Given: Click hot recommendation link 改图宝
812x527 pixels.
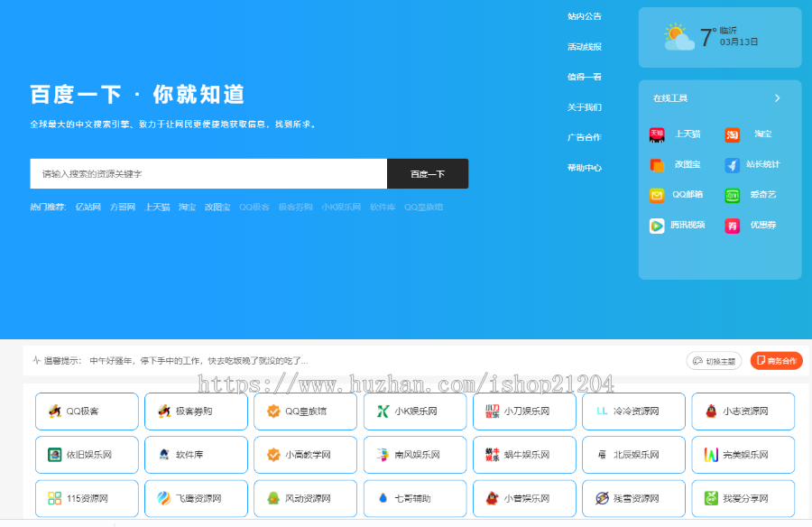Looking at the screenshot, I should click(217, 208).
